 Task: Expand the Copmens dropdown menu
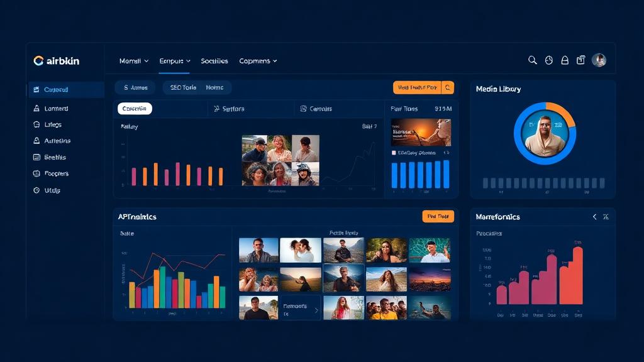click(257, 61)
